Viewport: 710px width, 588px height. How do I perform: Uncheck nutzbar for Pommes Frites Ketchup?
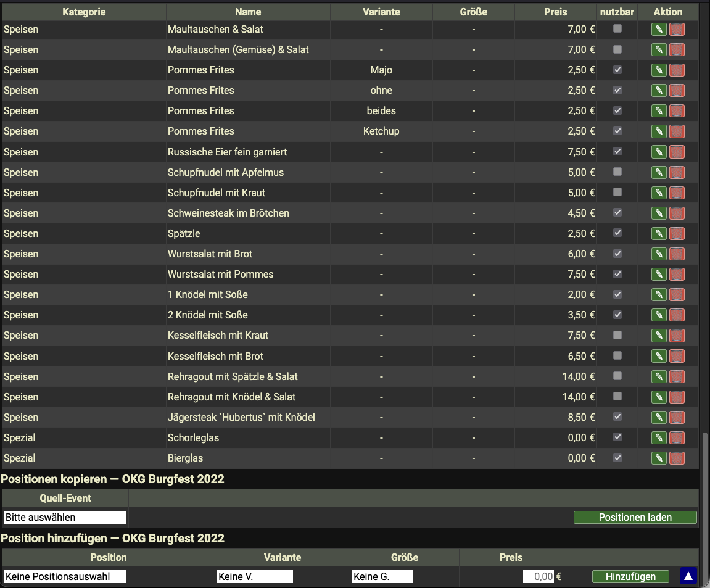pyautogui.click(x=617, y=131)
